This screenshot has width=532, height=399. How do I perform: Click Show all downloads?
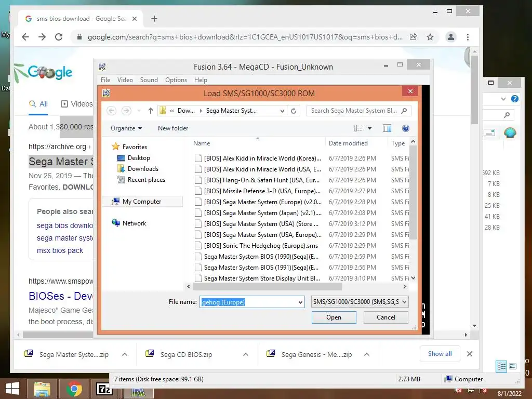click(x=440, y=354)
